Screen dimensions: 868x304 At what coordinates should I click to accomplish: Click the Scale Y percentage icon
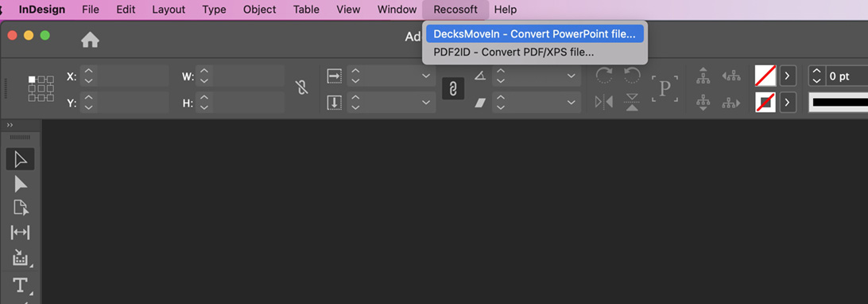pyautogui.click(x=334, y=103)
